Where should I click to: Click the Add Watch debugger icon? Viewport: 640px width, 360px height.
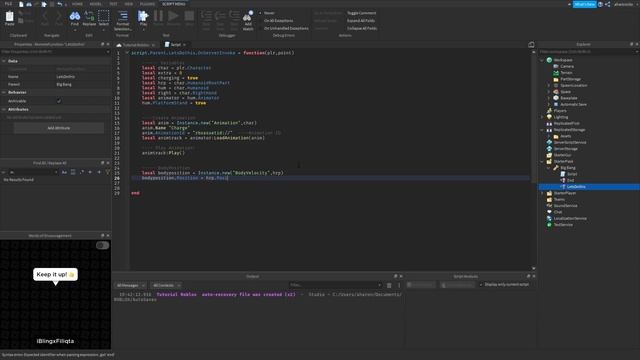click(x=248, y=20)
